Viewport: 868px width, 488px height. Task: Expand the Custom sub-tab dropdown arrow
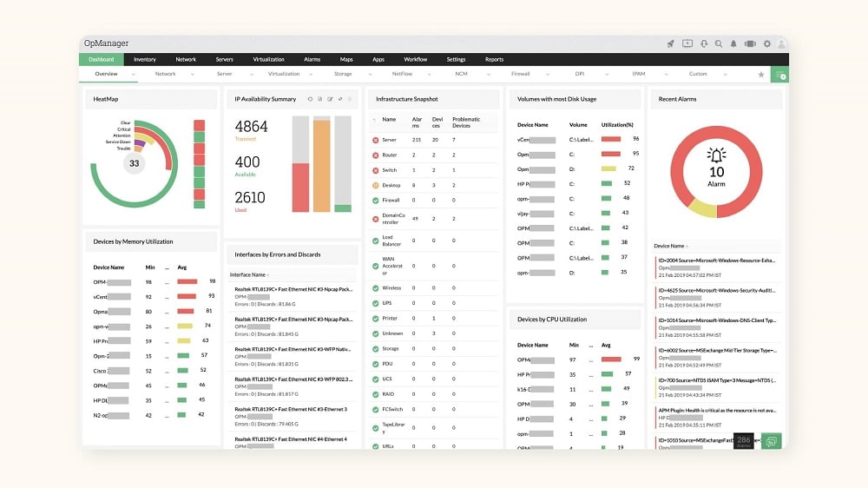[x=725, y=74]
